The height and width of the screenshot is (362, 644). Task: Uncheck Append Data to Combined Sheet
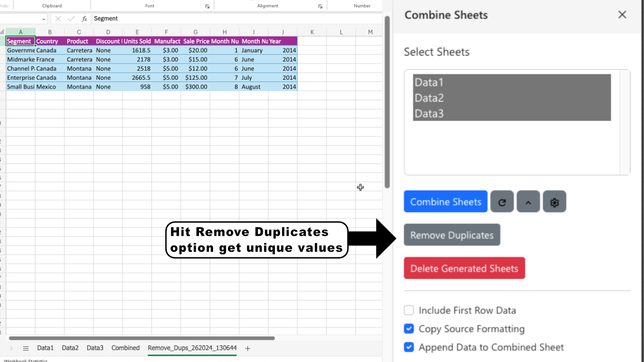click(409, 347)
